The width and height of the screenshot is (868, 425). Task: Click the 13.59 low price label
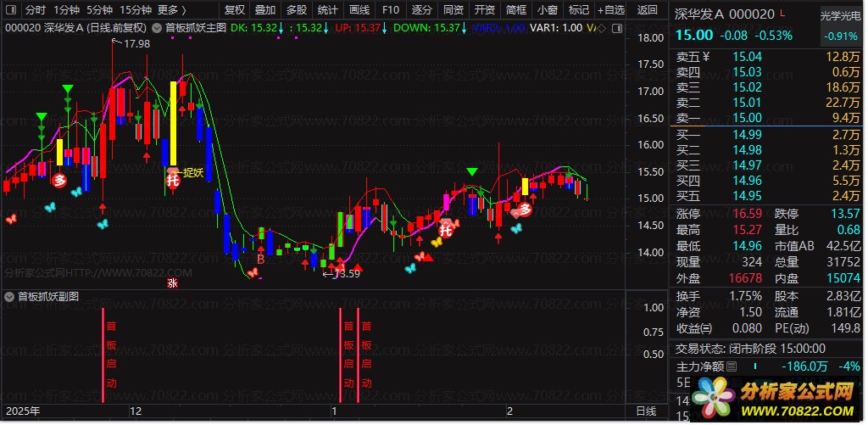click(x=347, y=273)
